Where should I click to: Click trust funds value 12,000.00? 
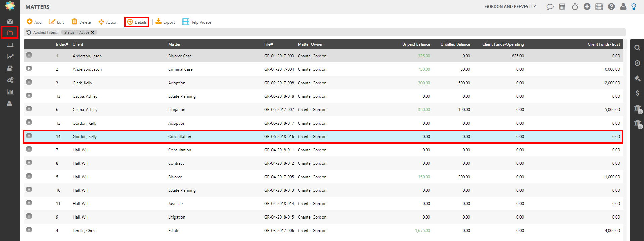[611, 83]
